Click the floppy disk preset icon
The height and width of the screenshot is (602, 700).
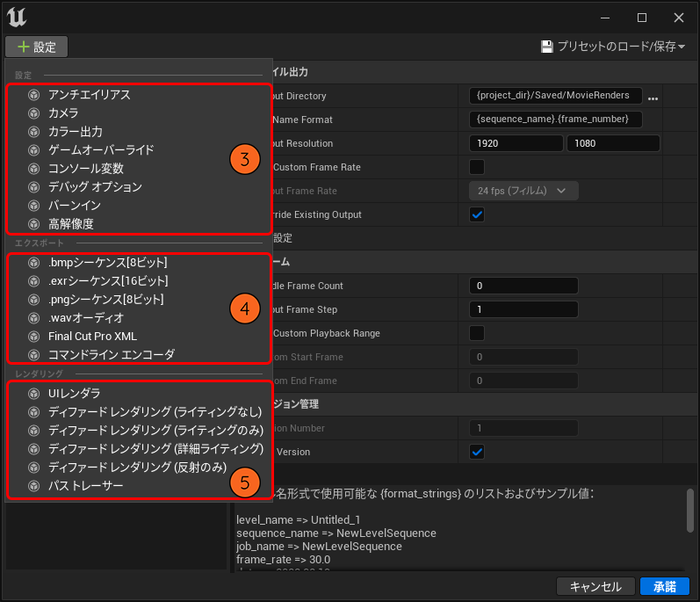click(x=547, y=47)
